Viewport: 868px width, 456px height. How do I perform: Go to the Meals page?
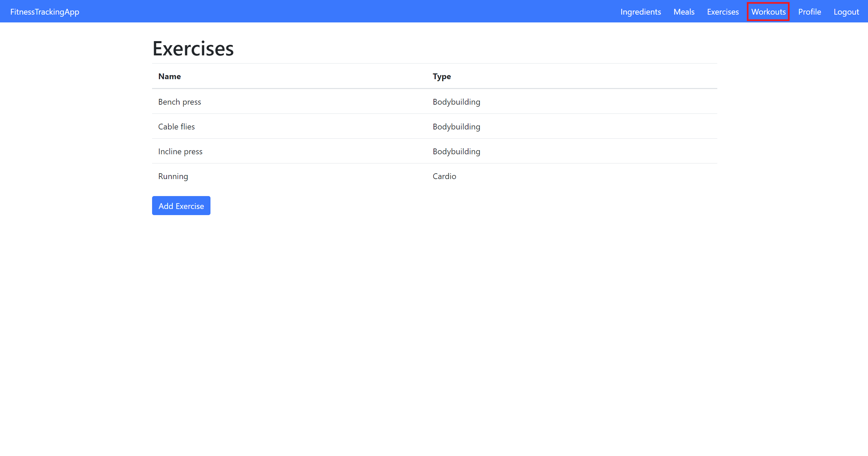[x=684, y=12]
